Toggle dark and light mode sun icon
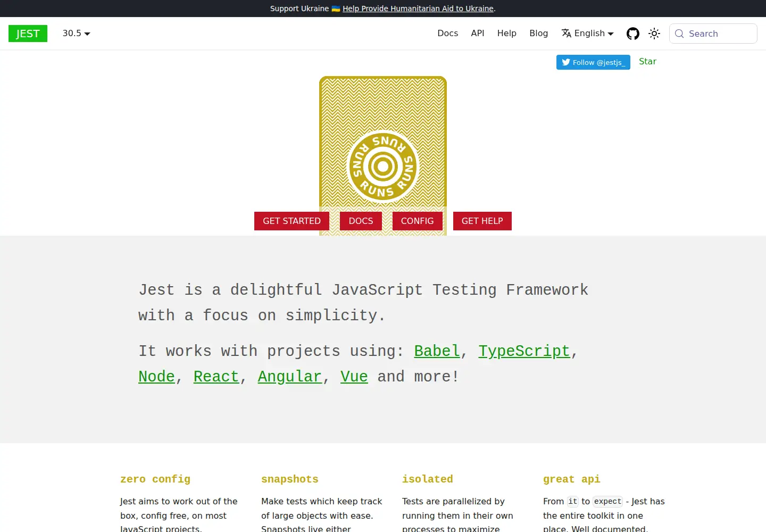Image resolution: width=766 pixels, height=532 pixels. click(x=654, y=34)
